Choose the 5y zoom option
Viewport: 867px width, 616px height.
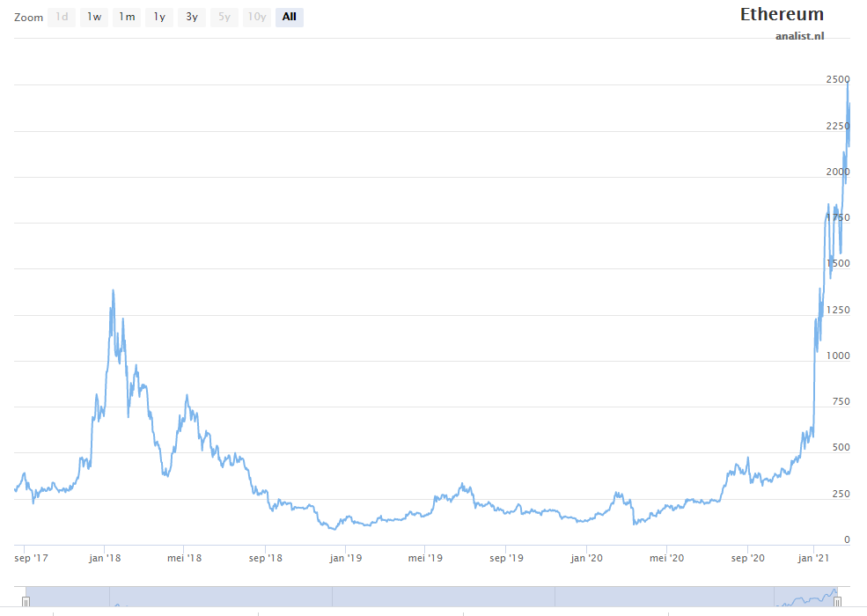(224, 17)
